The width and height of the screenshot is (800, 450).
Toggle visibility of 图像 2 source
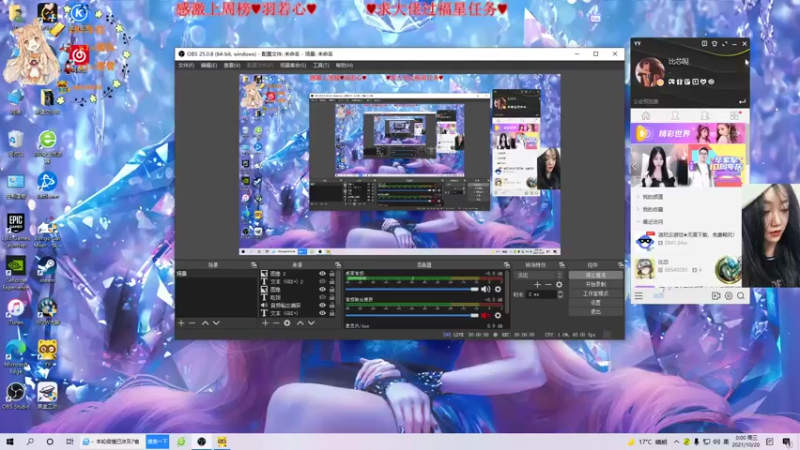click(x=322, y=274)
